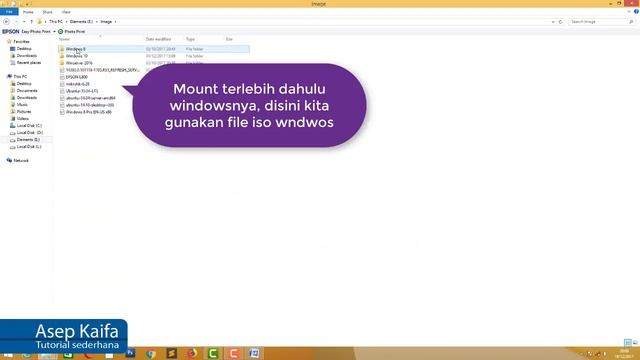
Task: Open Music under This PC
Action: click(22, 104)
